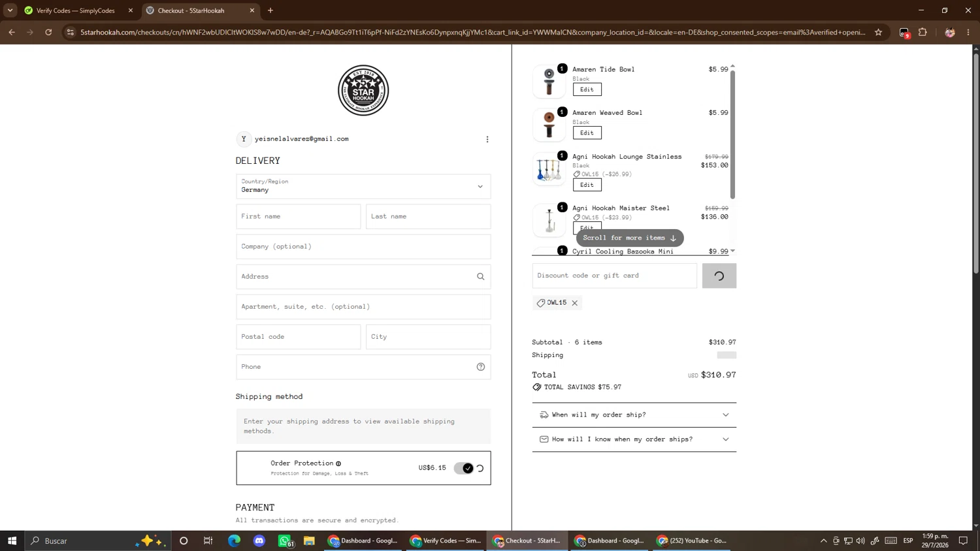Viewport: 980px width, 551px height.
Task: Click the Address search magnifier icon
Action: (481, 277)
